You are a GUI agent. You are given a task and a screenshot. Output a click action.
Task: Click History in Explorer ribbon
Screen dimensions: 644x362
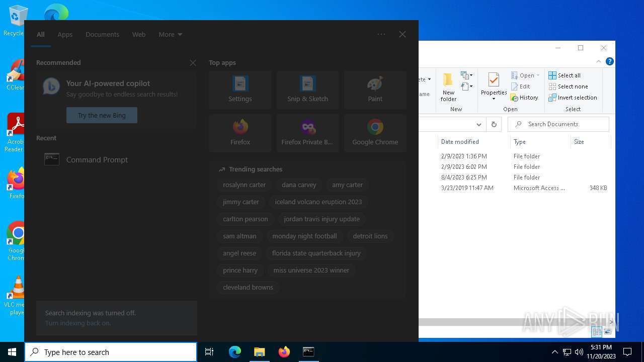[524, 98]
